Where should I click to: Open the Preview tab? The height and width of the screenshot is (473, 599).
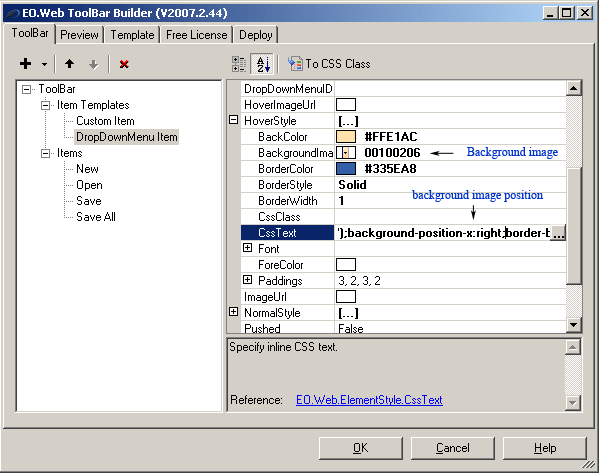79,35
